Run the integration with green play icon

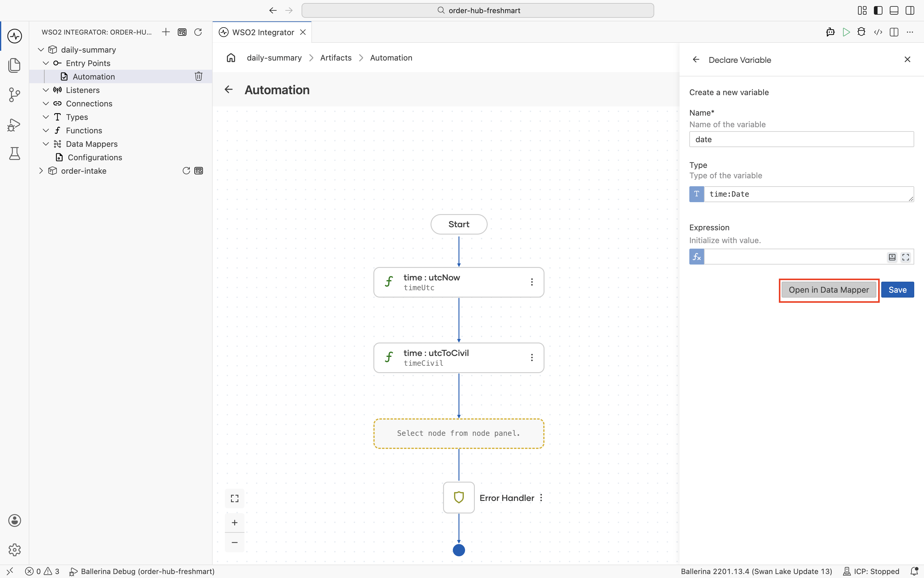(x=846, y=32)
